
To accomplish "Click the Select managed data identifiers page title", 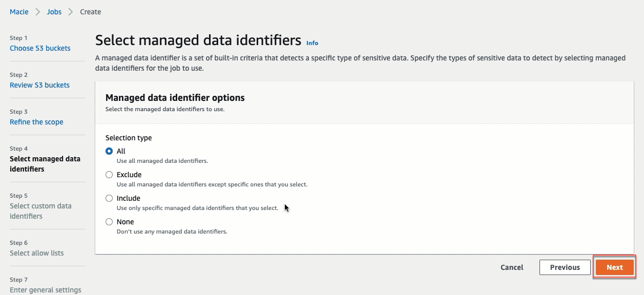I will (198, 40).
